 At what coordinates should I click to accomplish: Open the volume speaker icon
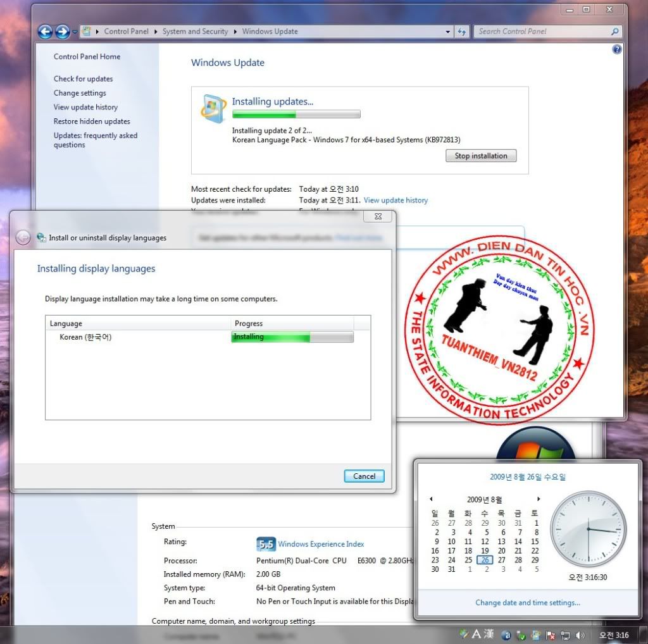pyautogui.click(x=580, y=635)
